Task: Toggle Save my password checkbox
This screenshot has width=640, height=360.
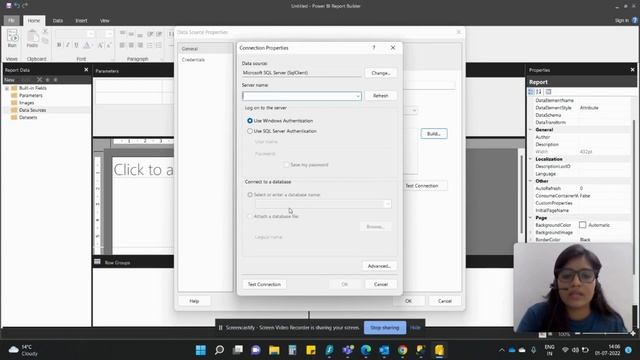Action: click(x=286, y=165)
